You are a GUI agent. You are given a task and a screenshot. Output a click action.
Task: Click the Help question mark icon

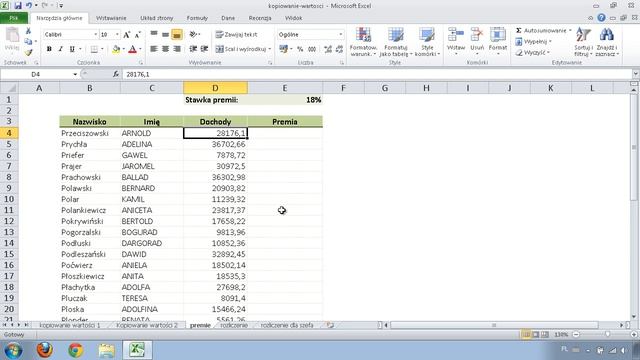tap(601, 18)
